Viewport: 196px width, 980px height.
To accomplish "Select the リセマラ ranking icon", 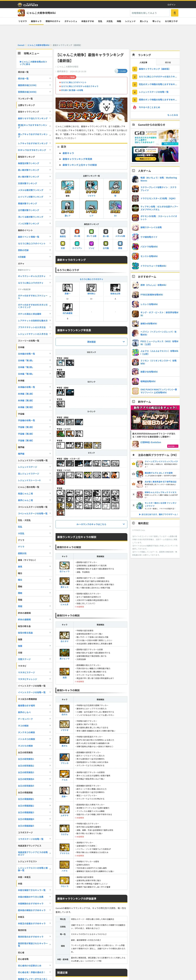I will click(x=91, y=187).
